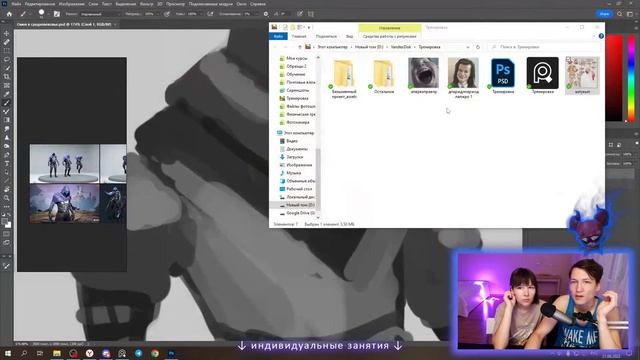The height and width of the screenshot is (360, 640).
Task: Select the Move tool in Photoshop
Action: [x=7, y=33]
